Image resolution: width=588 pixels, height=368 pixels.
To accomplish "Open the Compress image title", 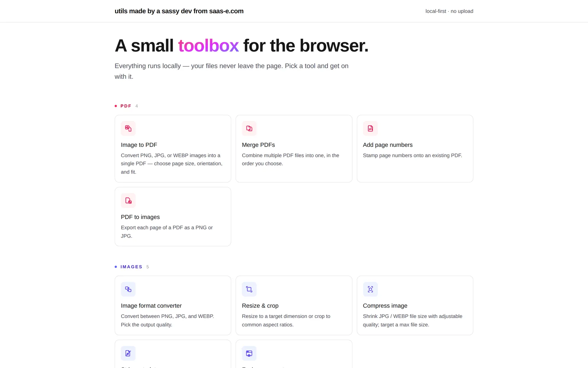I will 385,306.
